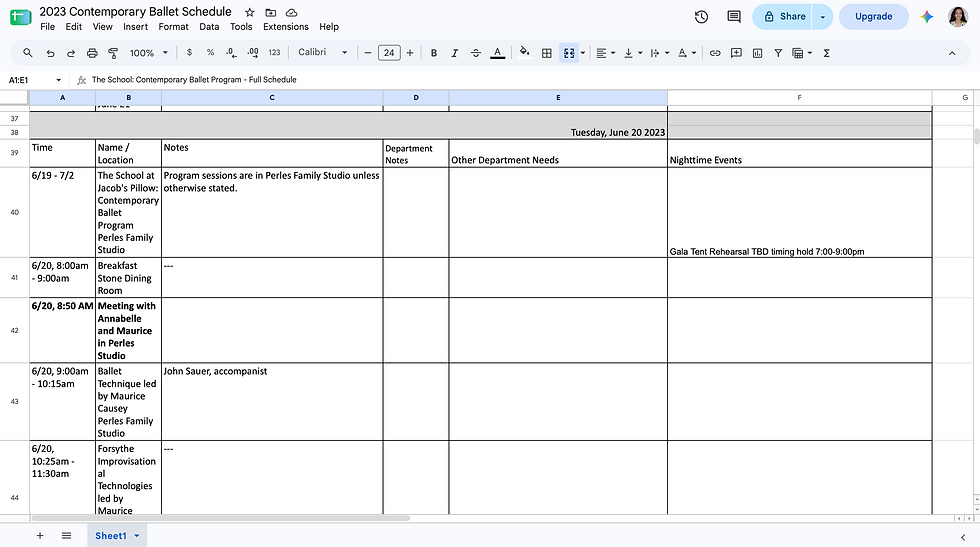Increase decimal places
Screen dimensions: 980x547
[x=252, y=53]
